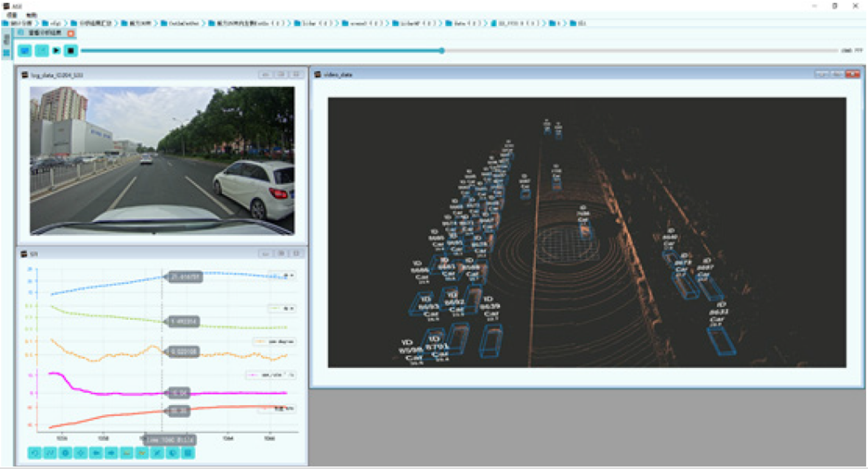Click the yellow wave icon in chart toolbar
The height and width of the screenshot is (469, 868).
(x=142, y=453)
